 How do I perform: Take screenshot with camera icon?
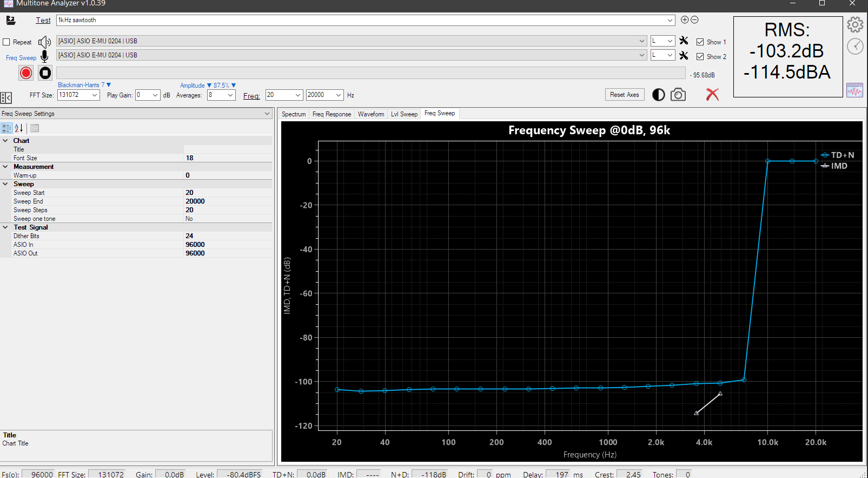tap(678, 95)
